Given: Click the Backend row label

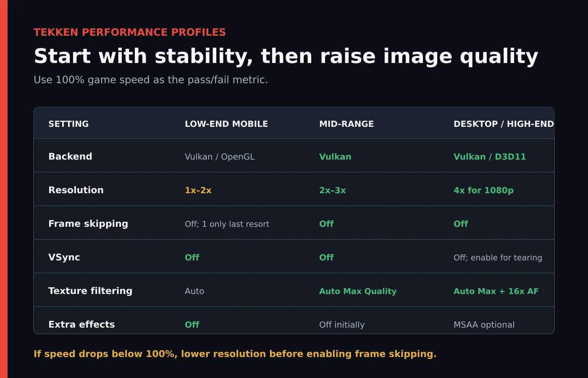Looking at the screenshot, I should coord(70,156).
